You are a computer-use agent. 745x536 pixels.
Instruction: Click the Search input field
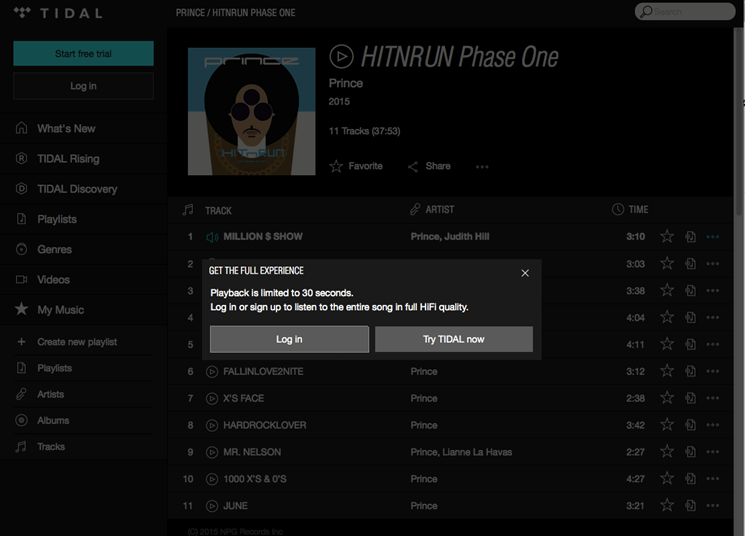pos(692,12)
